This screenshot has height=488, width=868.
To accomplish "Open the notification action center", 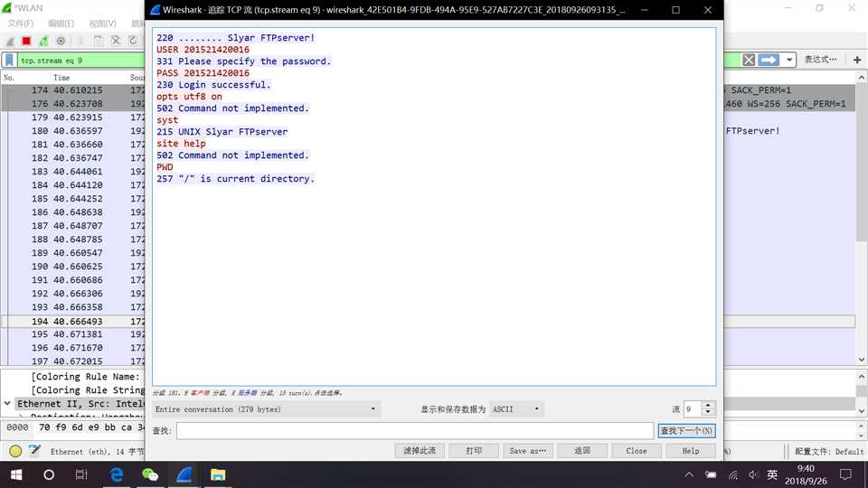I will tap(845, 474).
